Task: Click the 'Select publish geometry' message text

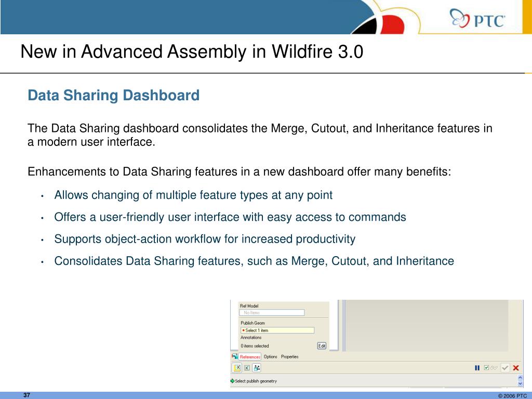Action: tap(256, 381)
